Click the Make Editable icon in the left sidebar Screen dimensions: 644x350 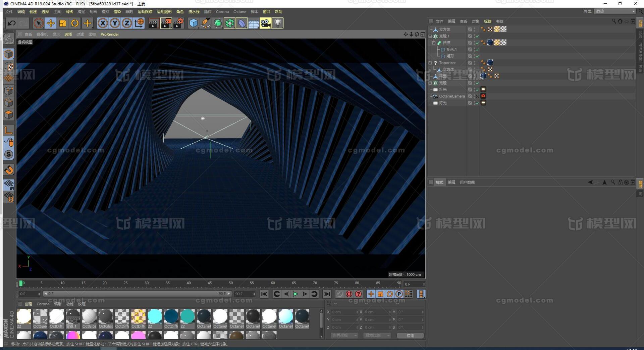[9, 39]
